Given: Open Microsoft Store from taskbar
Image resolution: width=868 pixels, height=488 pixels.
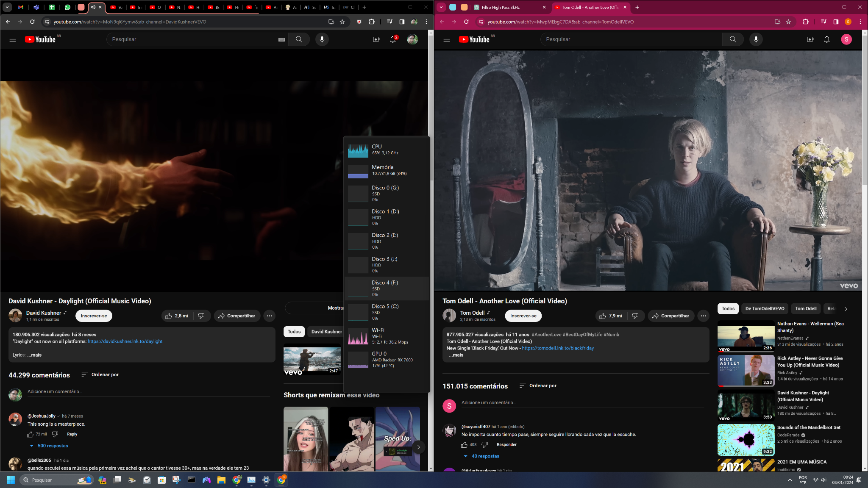Looking at the screenshot, I should tap(161, 480).
